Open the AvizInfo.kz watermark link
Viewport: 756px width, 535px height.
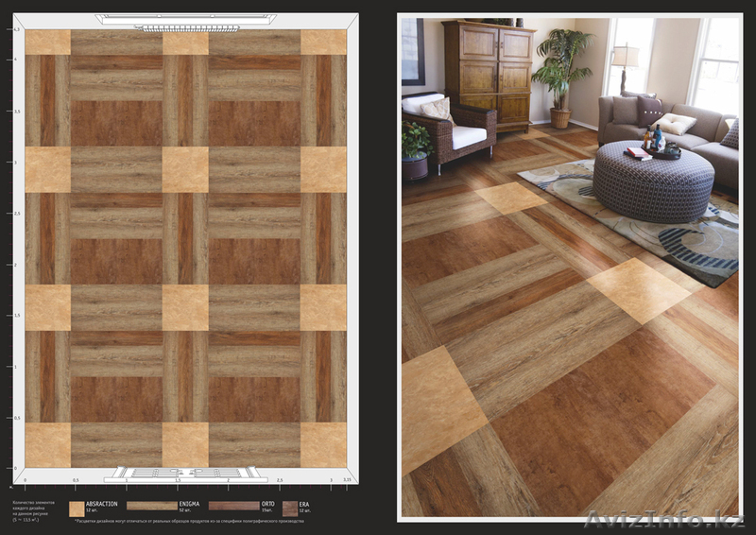(x=667, y=520)
